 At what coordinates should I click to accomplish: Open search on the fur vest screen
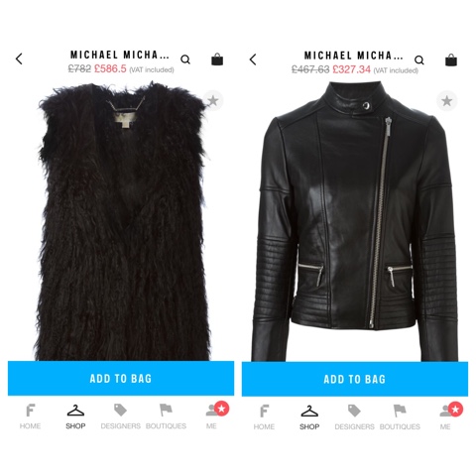pyautogui.click(x=185, y=59)
